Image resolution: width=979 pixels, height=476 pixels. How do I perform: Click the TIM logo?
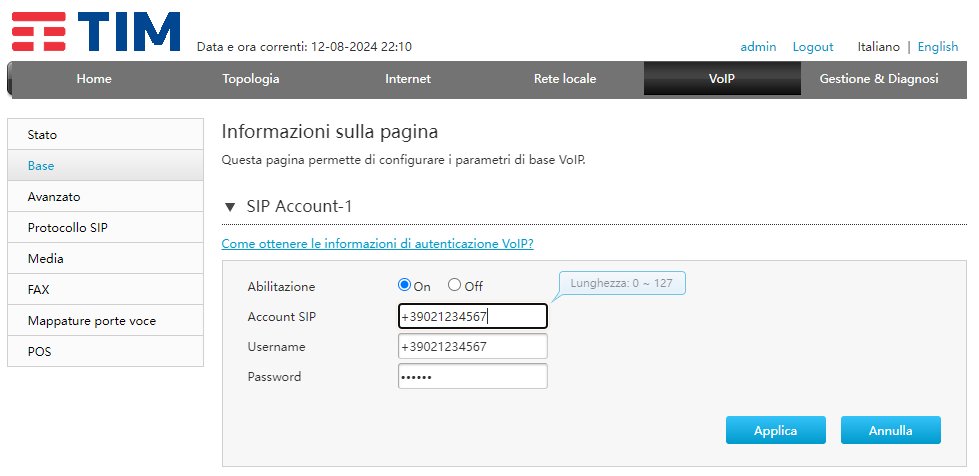pyautogui.click(x=96, y=32)
